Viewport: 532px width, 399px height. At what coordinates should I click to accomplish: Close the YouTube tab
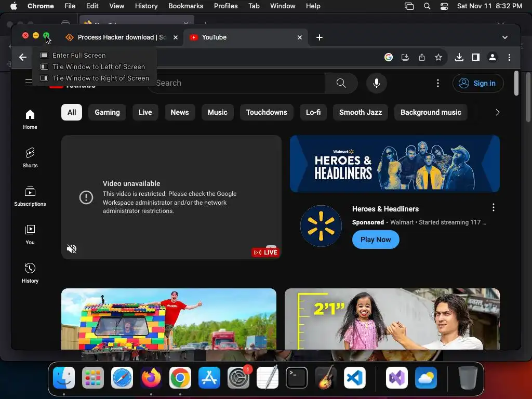300,37
